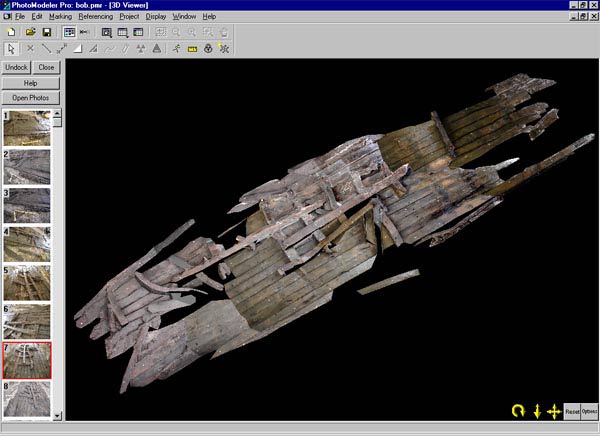Click the grayed-out zoom region icon
600x436 pixels.
point(160,32)
